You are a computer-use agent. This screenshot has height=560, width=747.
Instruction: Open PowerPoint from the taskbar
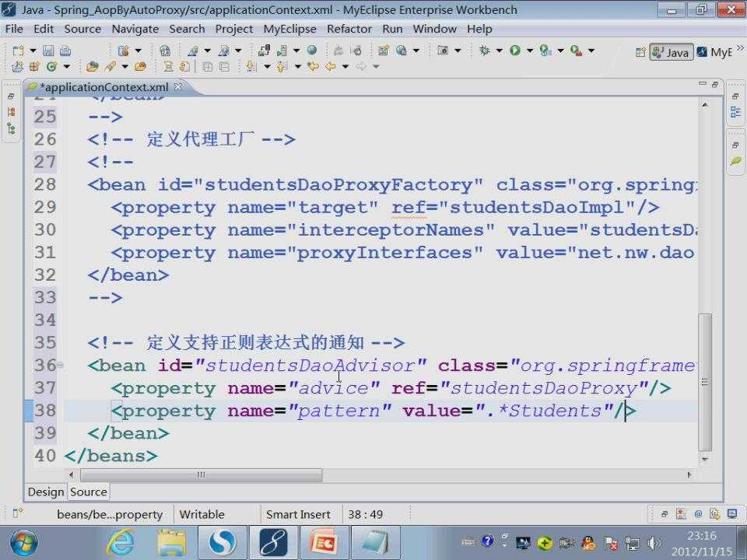[x=324, y=543]
